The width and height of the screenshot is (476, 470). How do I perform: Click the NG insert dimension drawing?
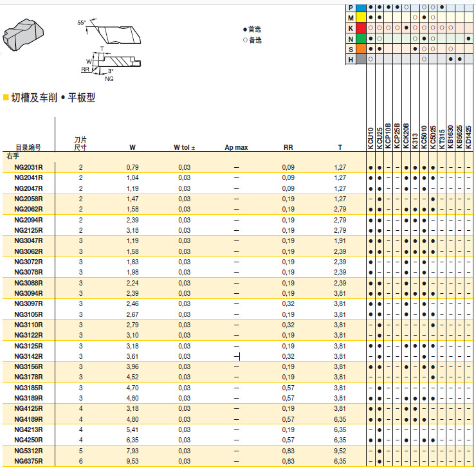[109, 50]
